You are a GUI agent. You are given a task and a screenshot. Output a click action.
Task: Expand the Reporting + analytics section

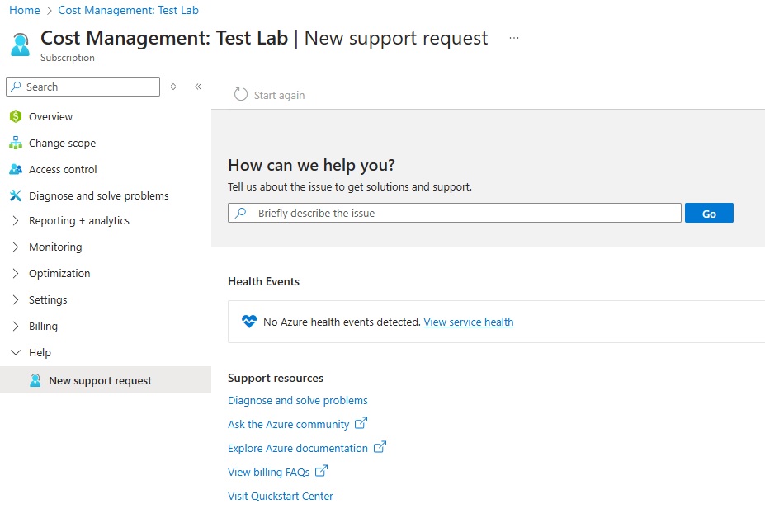point(16,220)
